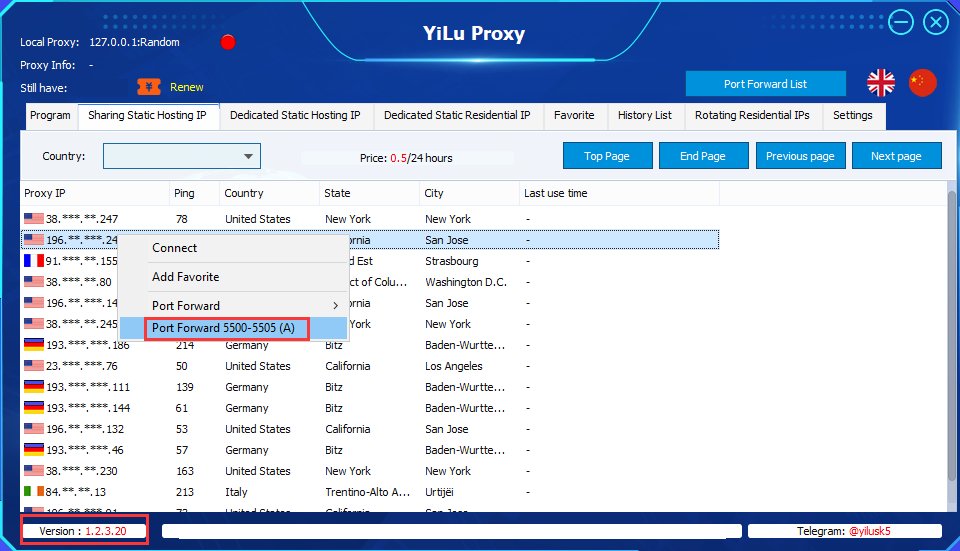Choose Add Favorite in the context menu
Viewport: 960px width, 551px height.
tap(186, 277)
